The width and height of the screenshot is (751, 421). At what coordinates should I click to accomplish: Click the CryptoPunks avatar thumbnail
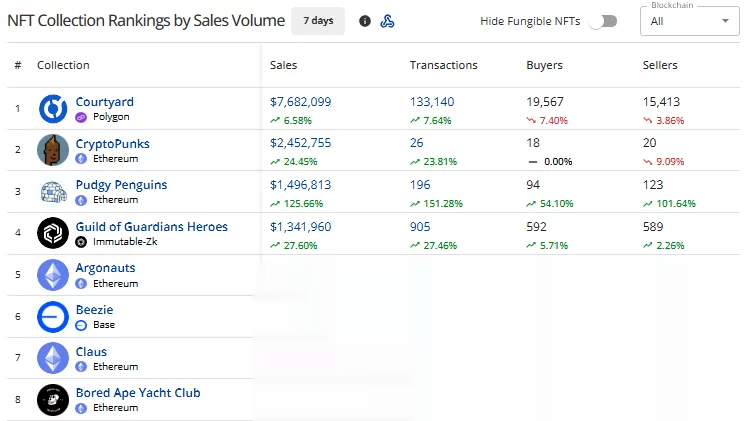(x=53, y=150)
